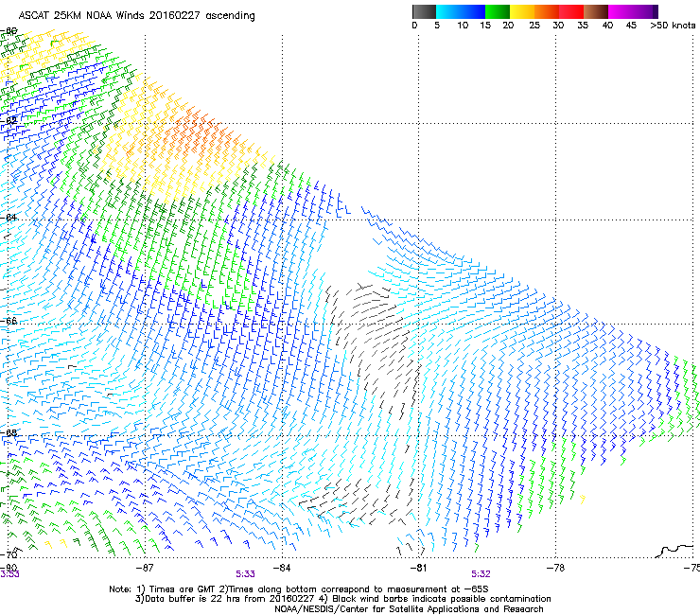Click the cyan 5-10 knots legend color
The width and height of the screenshot is (700, 615).
[448, 11]
